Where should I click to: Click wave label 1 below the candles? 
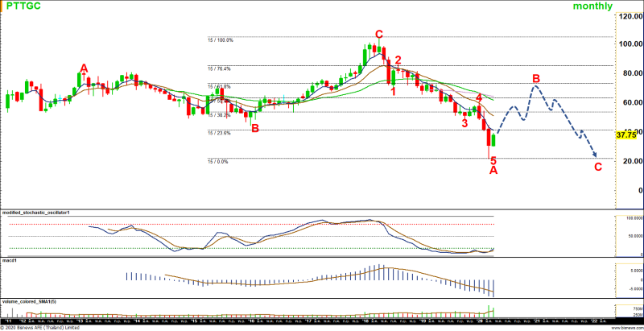click(x=394, y=91)
